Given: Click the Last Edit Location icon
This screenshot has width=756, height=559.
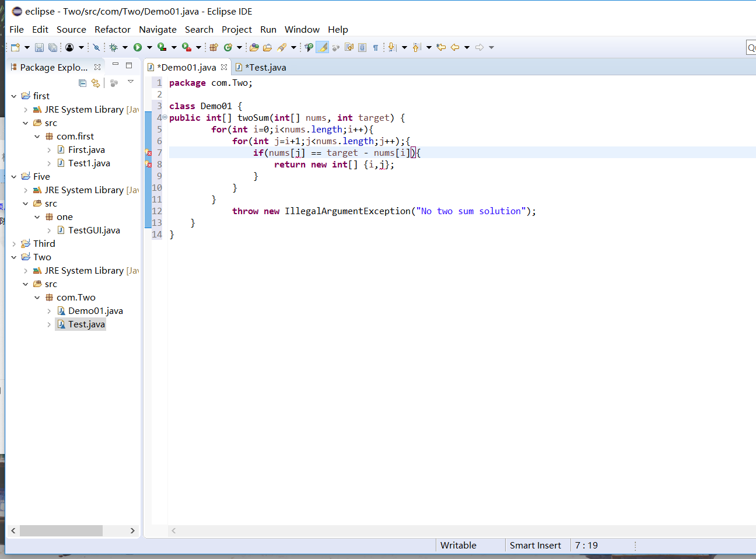Looking at the screenshot, I should pyautogui.click(x=441, y=47).
